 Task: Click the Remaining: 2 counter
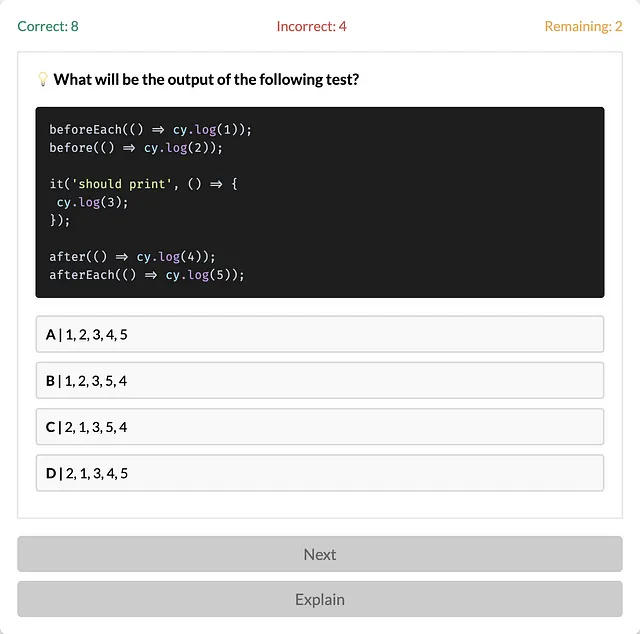pyautogui.click(x=583, y=26)
